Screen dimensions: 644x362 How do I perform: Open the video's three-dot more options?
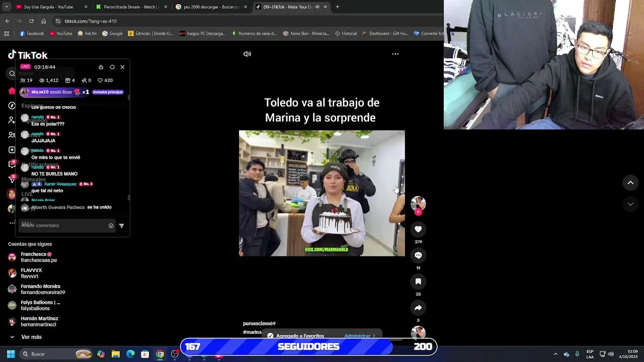[x=395, y=54]
